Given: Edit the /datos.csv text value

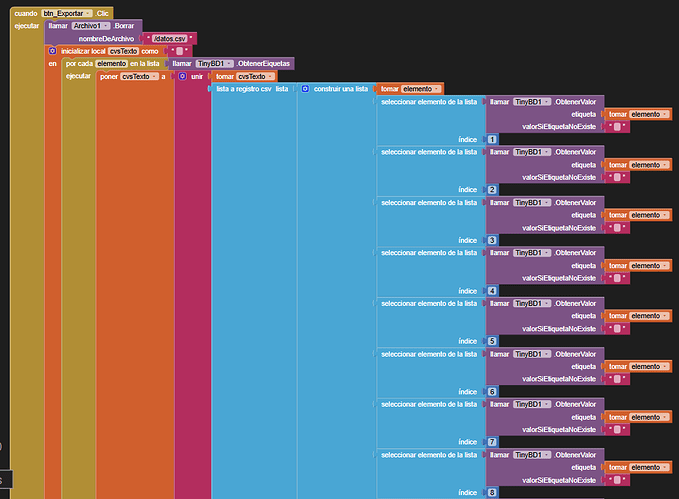Looking at the screenshot, I should (x=168, y=38).
